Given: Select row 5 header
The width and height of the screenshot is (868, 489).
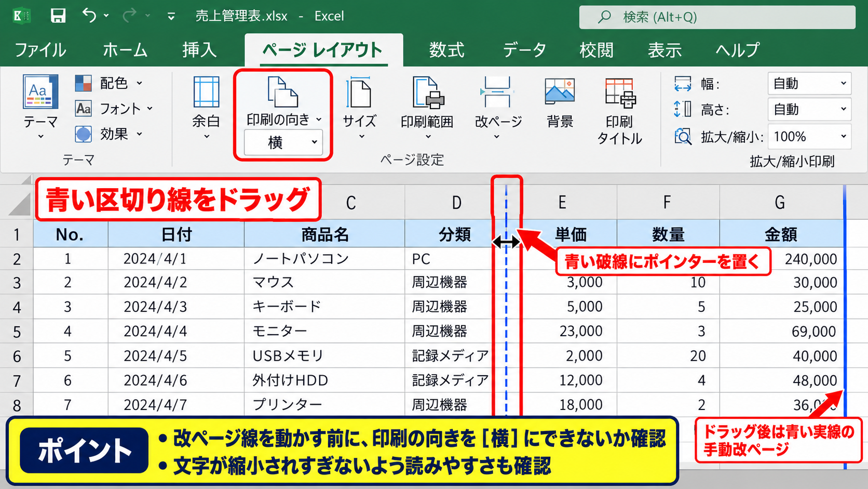Looking at the screenshot, I should (x=17, y=331).
